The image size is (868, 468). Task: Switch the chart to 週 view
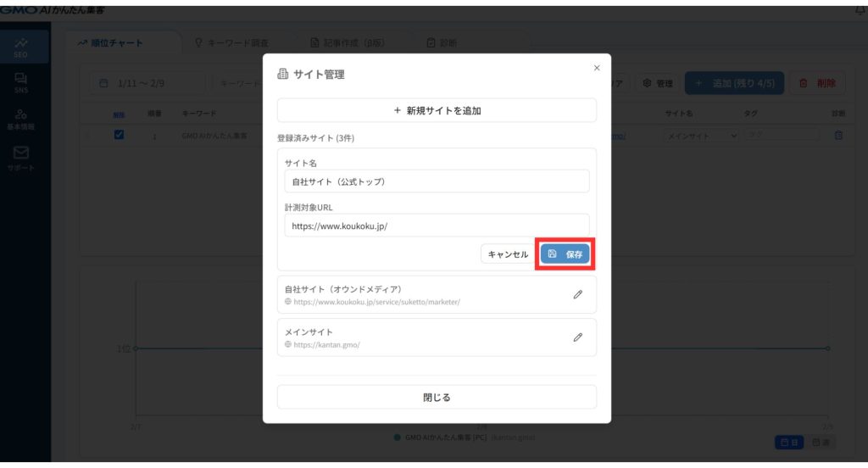click(x=820, y=443)
